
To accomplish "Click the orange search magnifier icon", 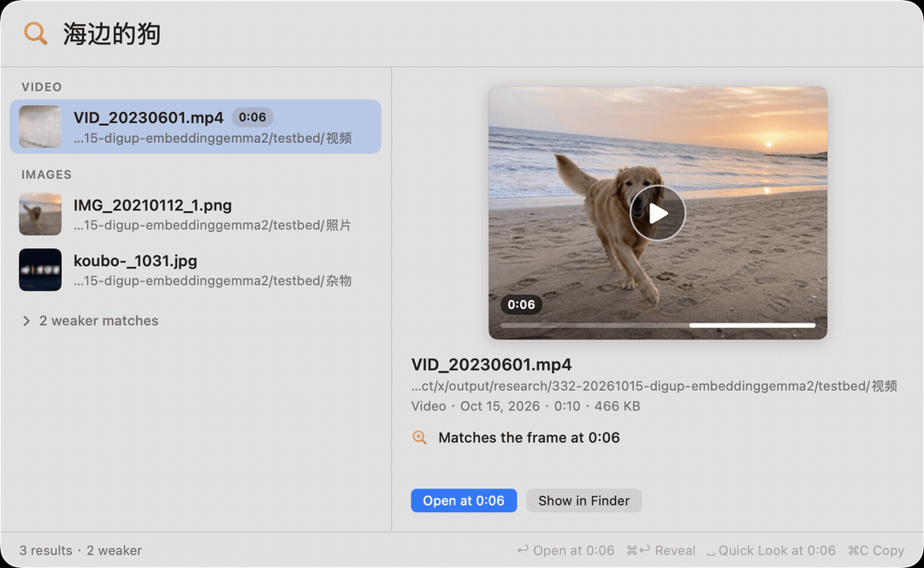I will (x=35, y=33).
